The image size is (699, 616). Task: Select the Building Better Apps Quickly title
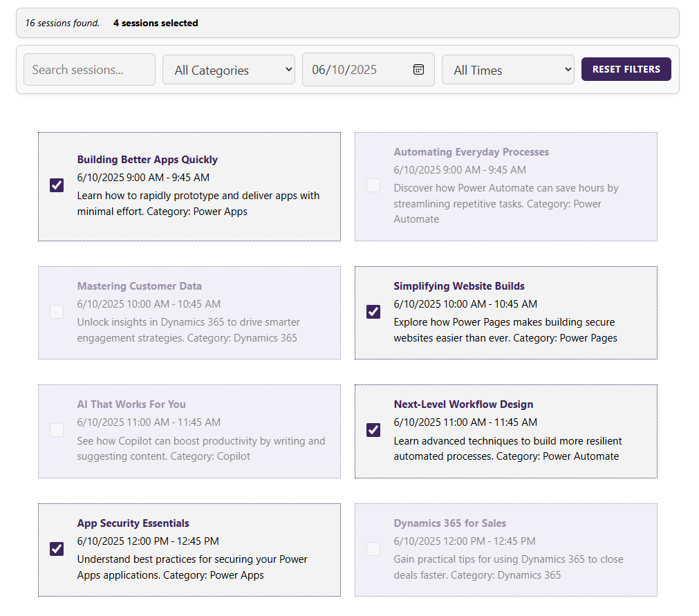pos(147,160)
